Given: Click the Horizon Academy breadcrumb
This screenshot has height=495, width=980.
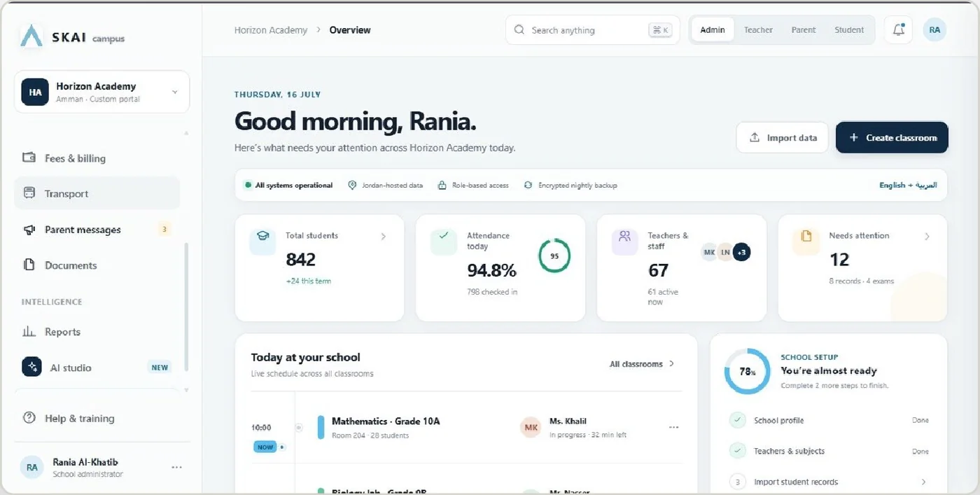Looking at the screenshot, I should (x=270, y=30).
